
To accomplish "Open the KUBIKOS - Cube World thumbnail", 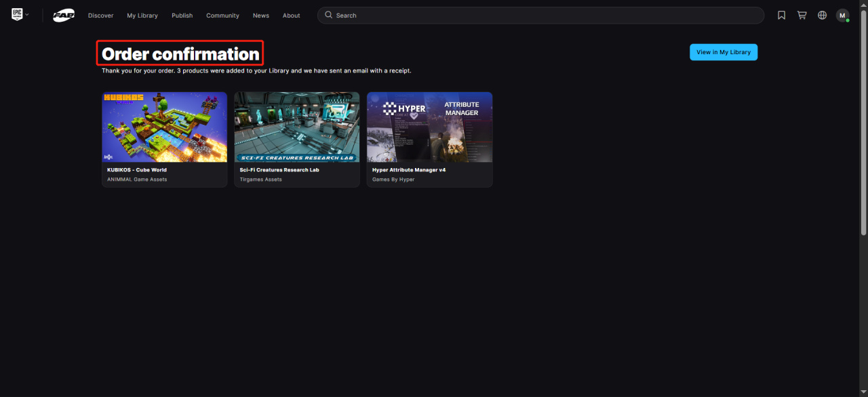I will tap(165, 127).
